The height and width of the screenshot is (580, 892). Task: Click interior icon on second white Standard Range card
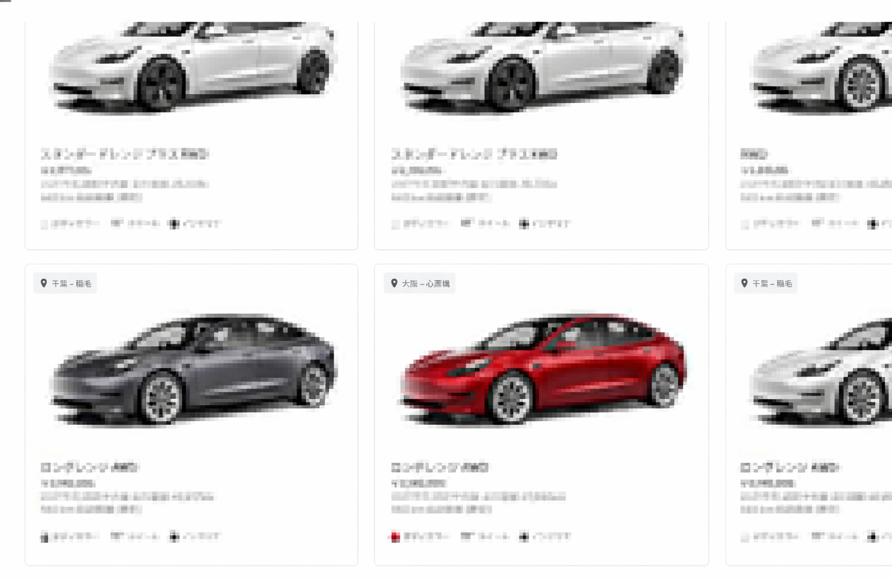click(524, 223)
